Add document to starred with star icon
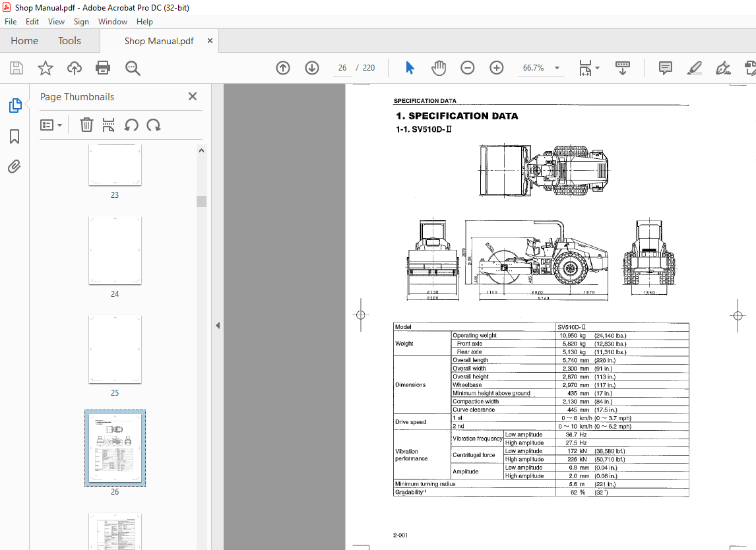Image resolution: width=756 pixels, height=550 pixels. click(x=46, y=68)
